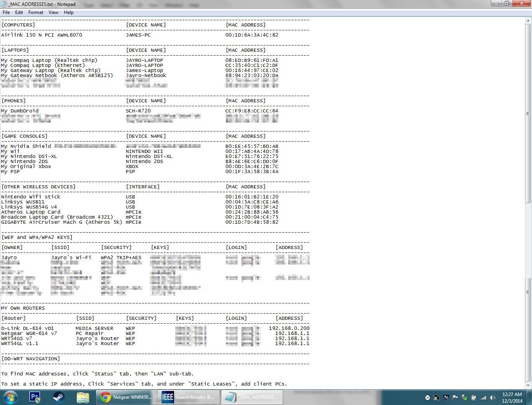Click the device name 'James-Laptop'
The width and height of the screenshot is (532, 405).
tap(144, 70)
